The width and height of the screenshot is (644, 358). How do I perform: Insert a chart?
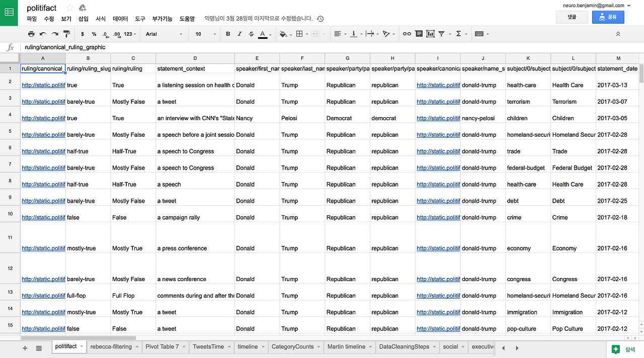point(430,34)
